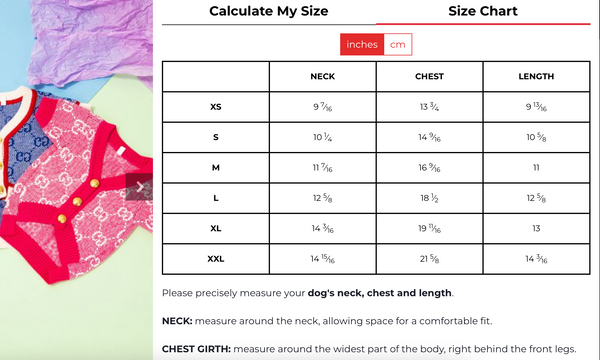Click the XXL chest value 21 5/8
The image size is (600, 360).
coord(429,259)
